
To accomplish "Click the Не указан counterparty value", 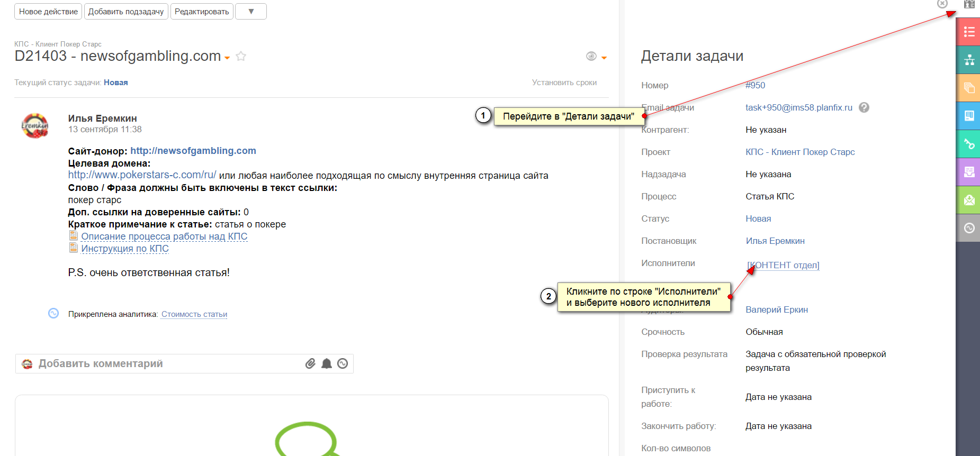I will [x=766, y=130].
